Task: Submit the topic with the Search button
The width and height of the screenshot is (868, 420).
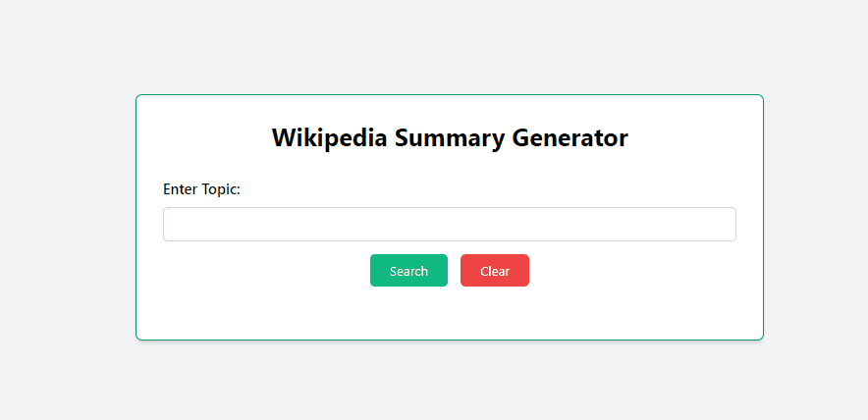Action: pos(408,271)
